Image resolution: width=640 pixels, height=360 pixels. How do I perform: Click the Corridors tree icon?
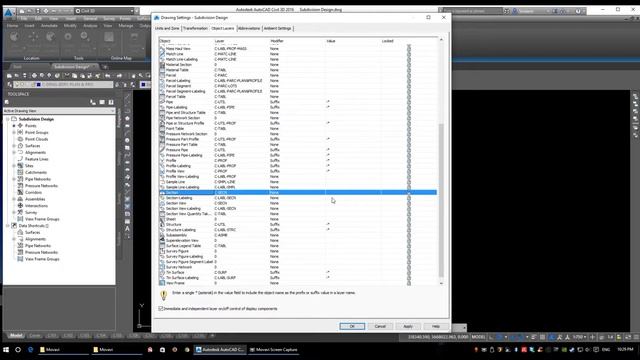click(20, 192)
